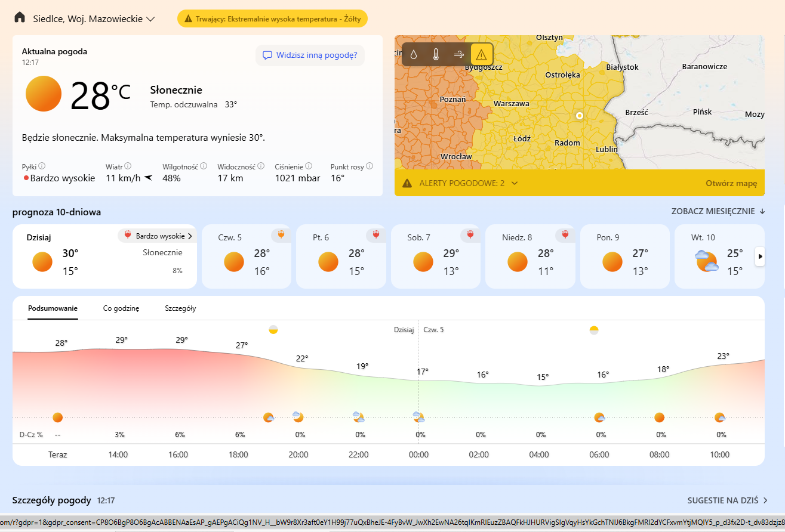Screen dimensions: 785x532
Task: Select the wind map layer icon
Action: point(459,55)
